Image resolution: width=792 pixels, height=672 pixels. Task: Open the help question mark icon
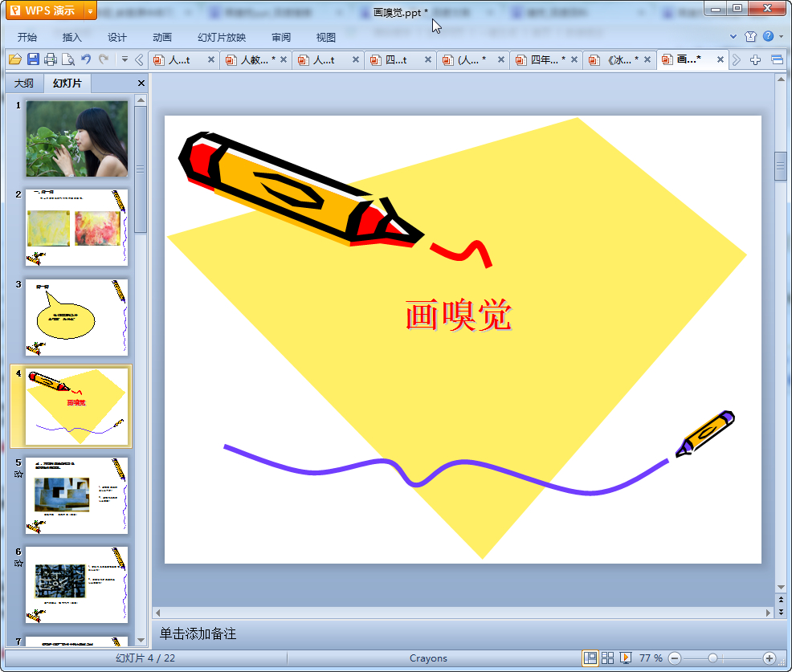pyautogui.click(x=768, y=36)
